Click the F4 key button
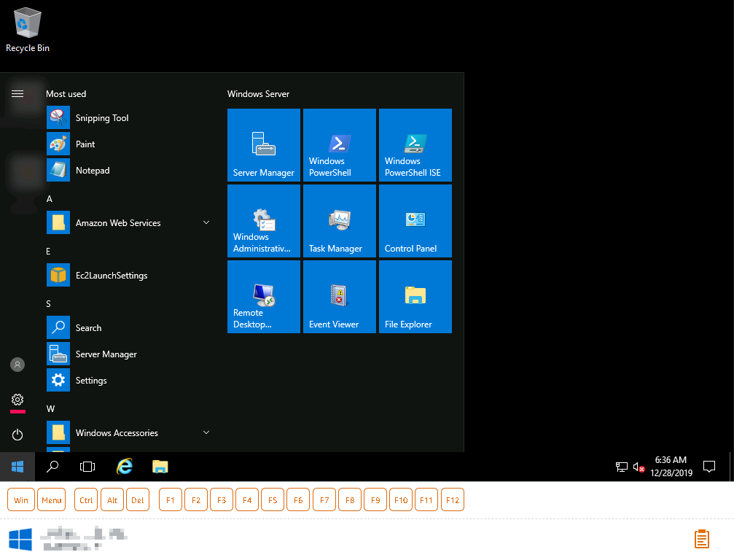 click(247, 500)
